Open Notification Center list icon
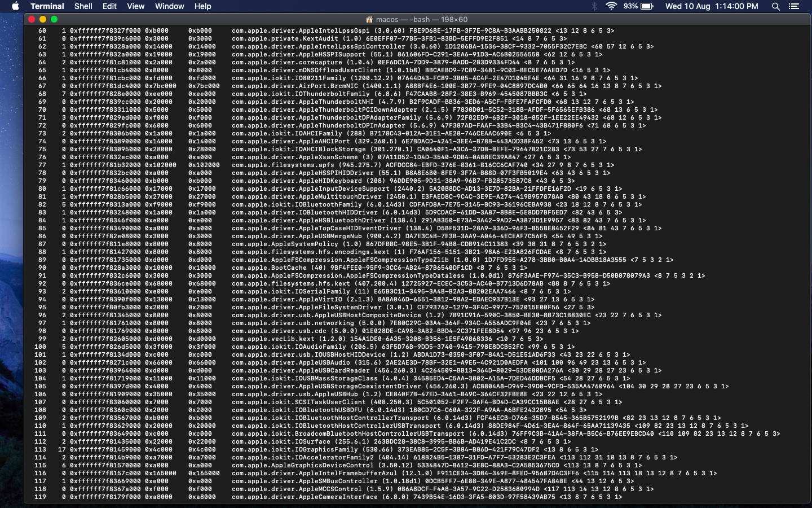The height and width of the screenshot is (508, 812). 794,6
